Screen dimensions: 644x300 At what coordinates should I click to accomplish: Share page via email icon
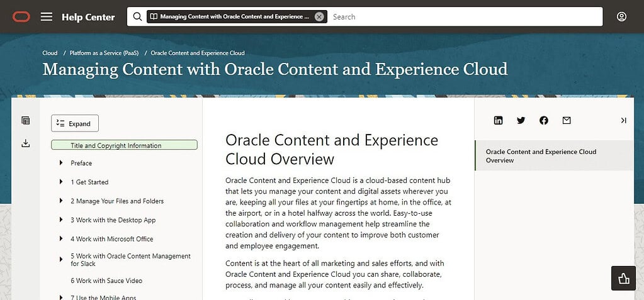click(x=567, y=120)
